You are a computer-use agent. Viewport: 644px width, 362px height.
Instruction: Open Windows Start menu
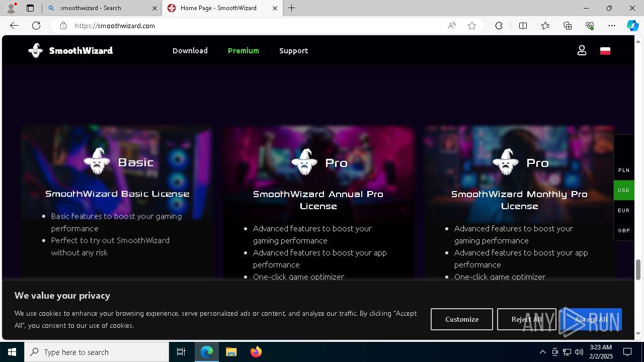tap(12, 352)
